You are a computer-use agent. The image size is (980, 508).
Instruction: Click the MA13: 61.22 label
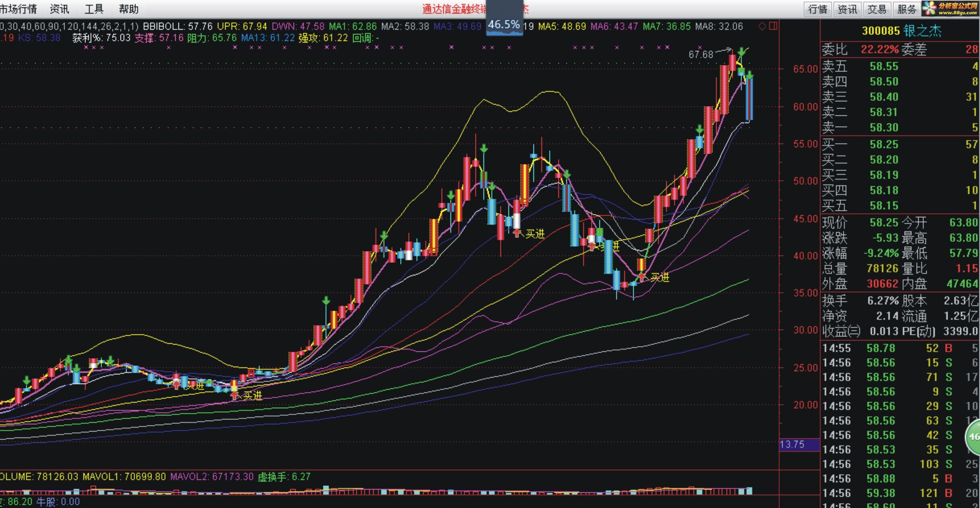point(268,38)
